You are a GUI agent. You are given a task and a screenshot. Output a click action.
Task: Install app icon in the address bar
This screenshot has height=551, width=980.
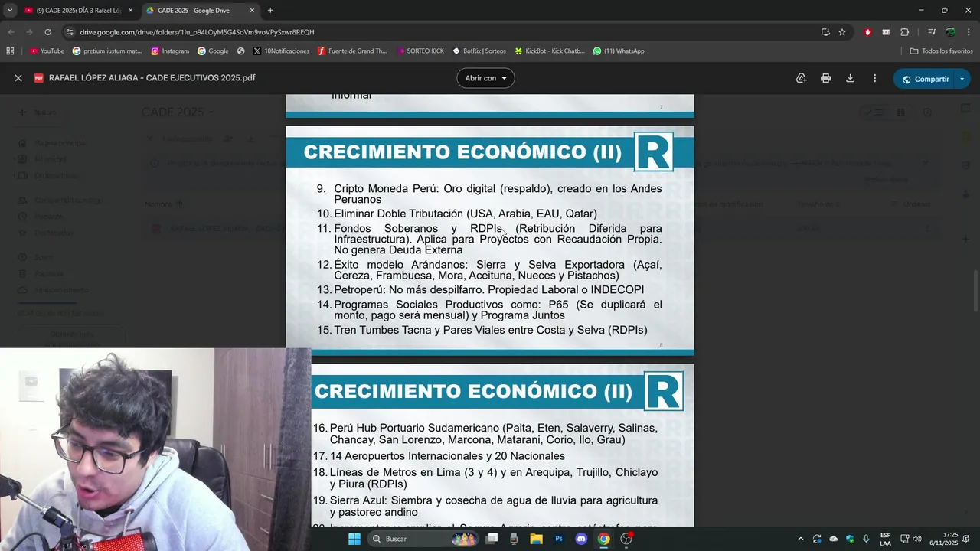[x=825, y=32]
